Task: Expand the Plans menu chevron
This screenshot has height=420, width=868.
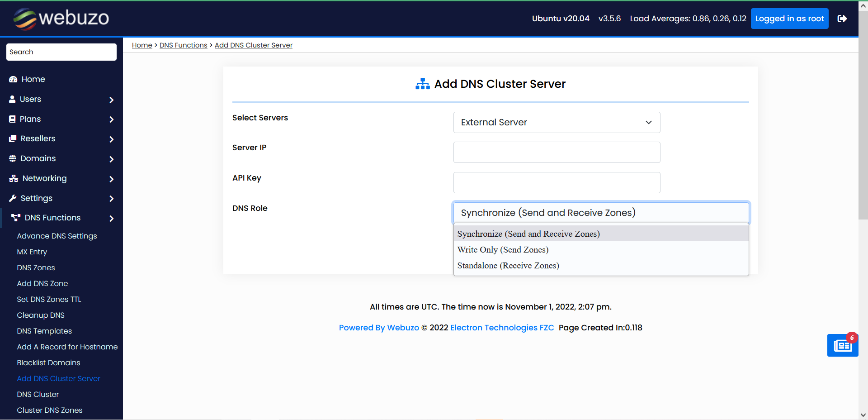Action: coord(111,119)
